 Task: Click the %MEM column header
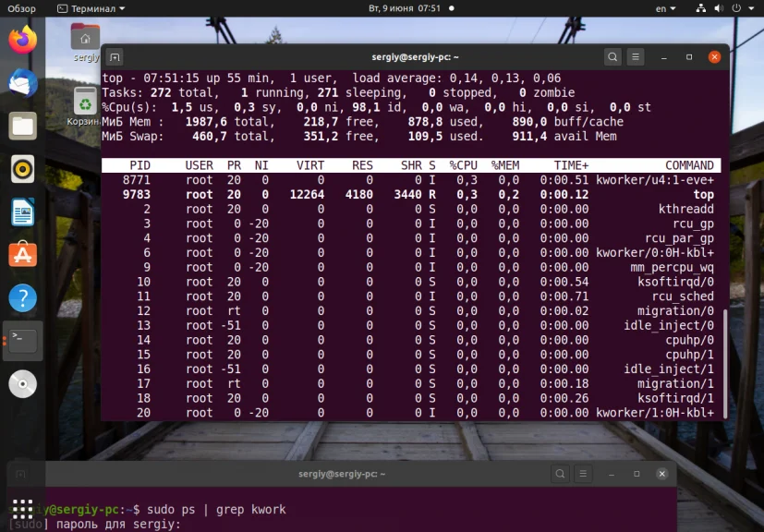pyautogui.click(x=505, y=165)
